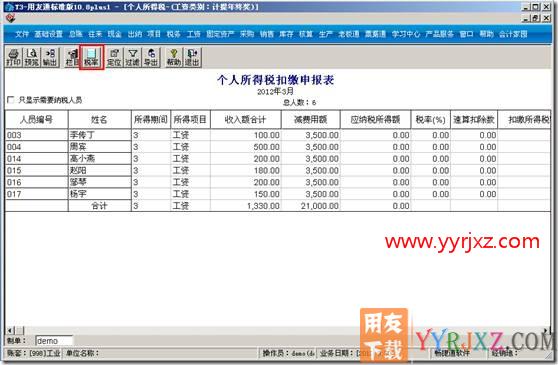The width and height of the screenshot is (558, 365).
Task: Open the 库存 menu
Action: point(286,34)
